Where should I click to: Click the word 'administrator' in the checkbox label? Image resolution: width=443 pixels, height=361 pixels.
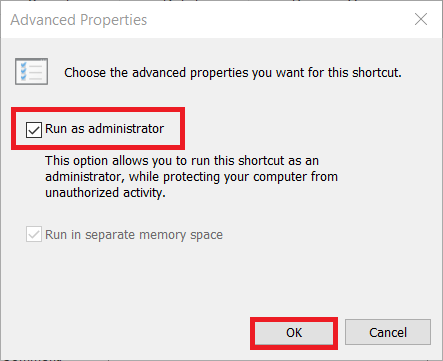click(x=126, y=129)
